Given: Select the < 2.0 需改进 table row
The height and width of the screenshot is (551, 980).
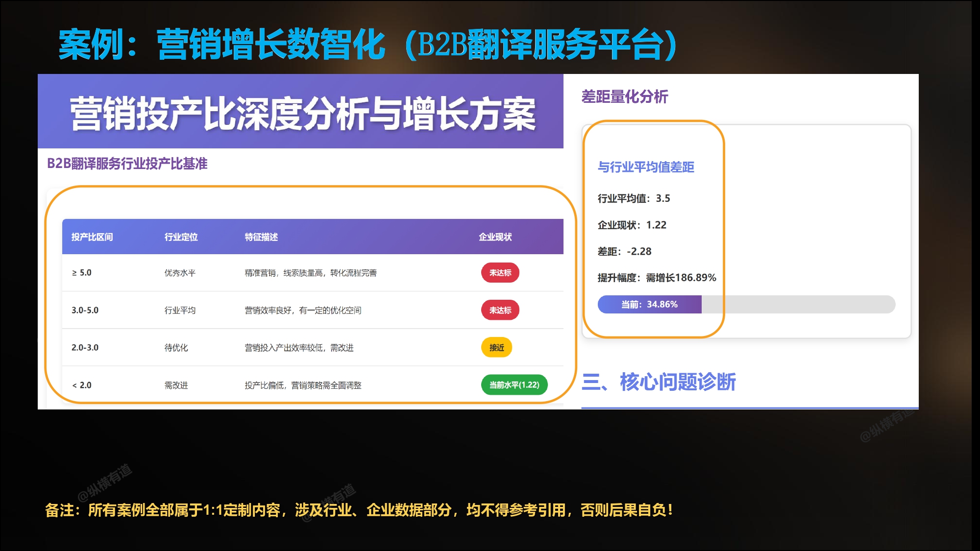Looking at the screenshot, I should (x=313, y=385).
